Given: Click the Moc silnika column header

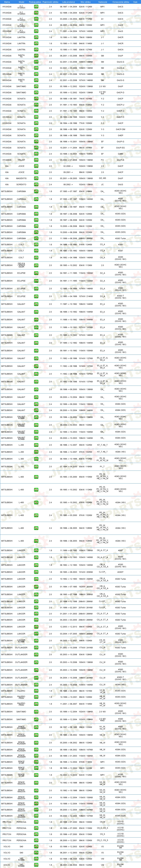Looking at the screenshot, I should point(85,2).
